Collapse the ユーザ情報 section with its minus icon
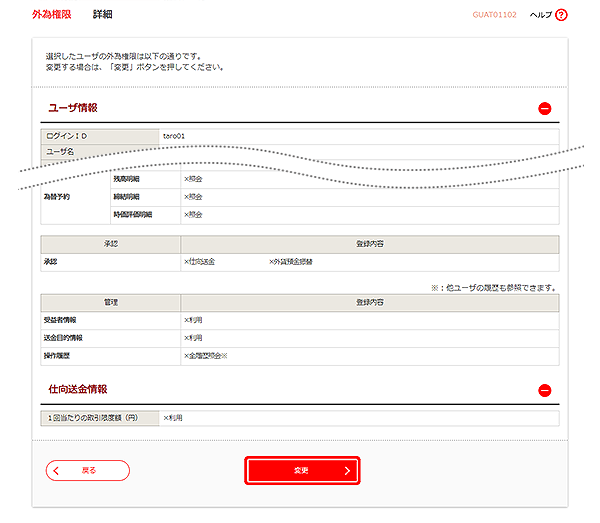Image resolution: width=600 pixels, height=523 pixels. click(x=545, y=109)
